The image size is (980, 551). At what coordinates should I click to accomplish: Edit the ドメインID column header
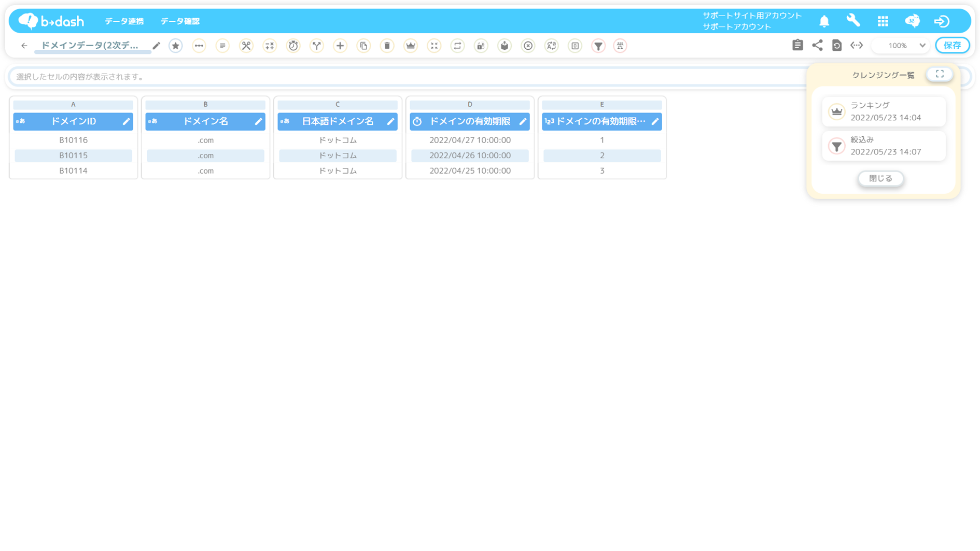(x=126, y=121)
